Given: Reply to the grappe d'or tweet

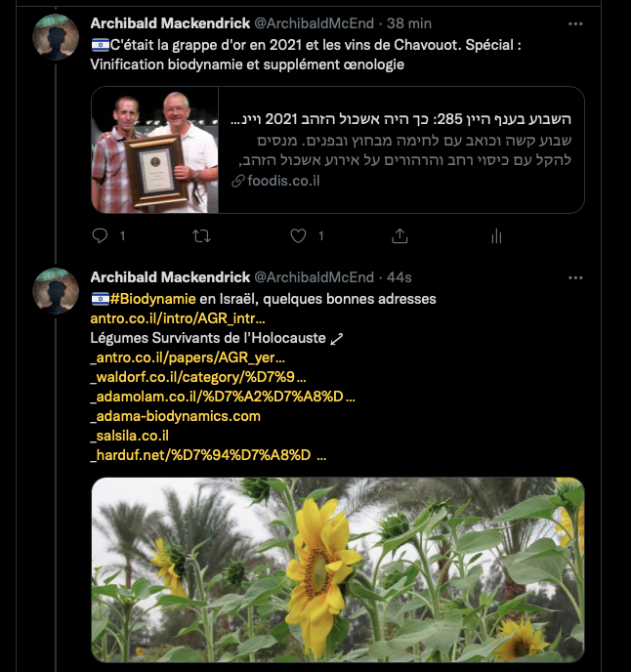Looking at the screenshot, I should tap(99, 235).
